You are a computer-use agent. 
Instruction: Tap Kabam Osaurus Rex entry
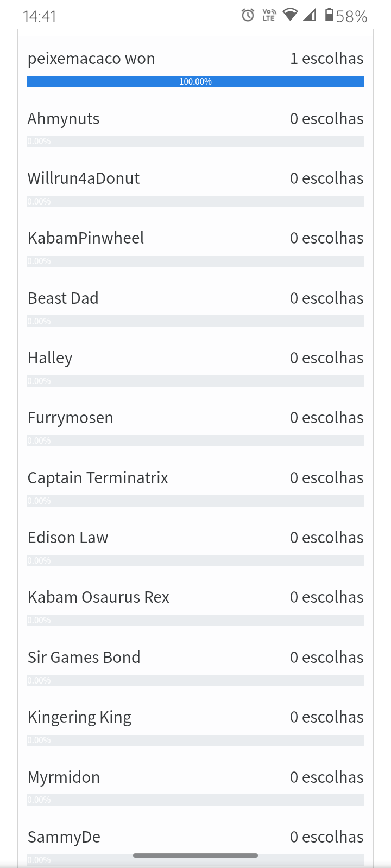(98, 597)
